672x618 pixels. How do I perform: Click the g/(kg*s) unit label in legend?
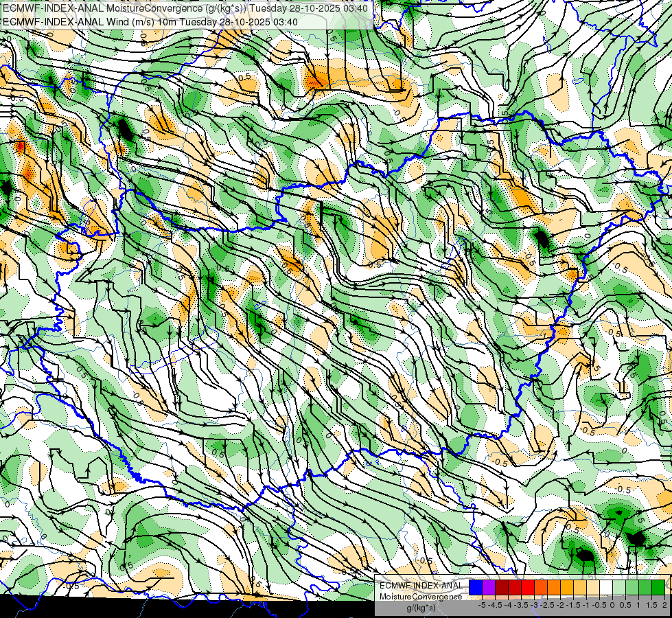[421, 608]
